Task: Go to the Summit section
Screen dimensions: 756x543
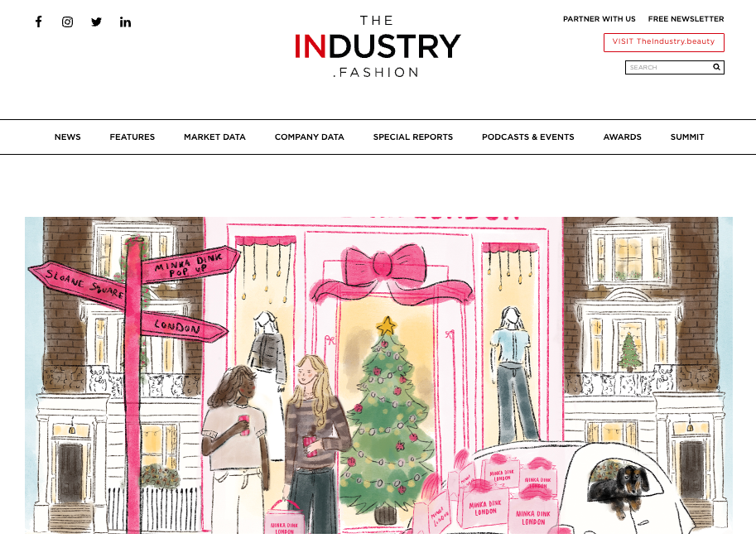Action: coord(687,137)
